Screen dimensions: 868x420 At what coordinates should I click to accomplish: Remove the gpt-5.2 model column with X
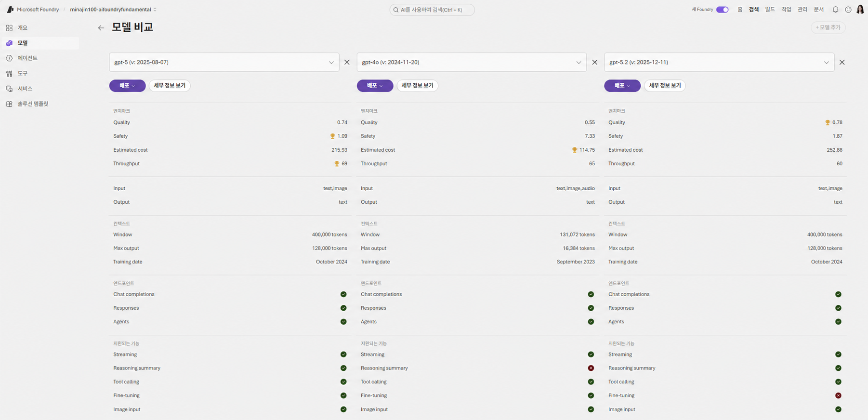tap(842, 62)
